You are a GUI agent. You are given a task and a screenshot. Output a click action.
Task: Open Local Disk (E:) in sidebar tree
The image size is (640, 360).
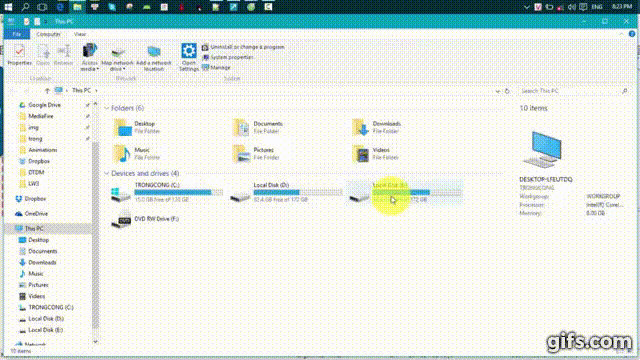point(45,330)
